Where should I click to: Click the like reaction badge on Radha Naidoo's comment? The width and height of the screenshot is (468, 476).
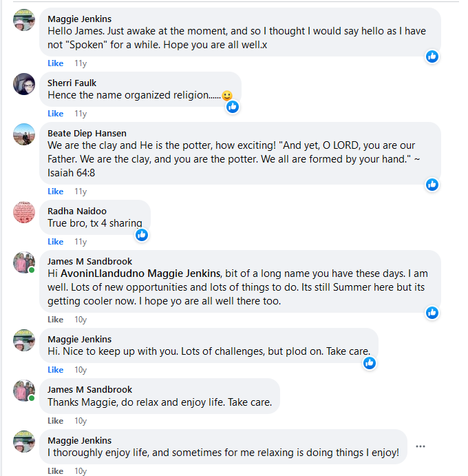coord(142,235)
